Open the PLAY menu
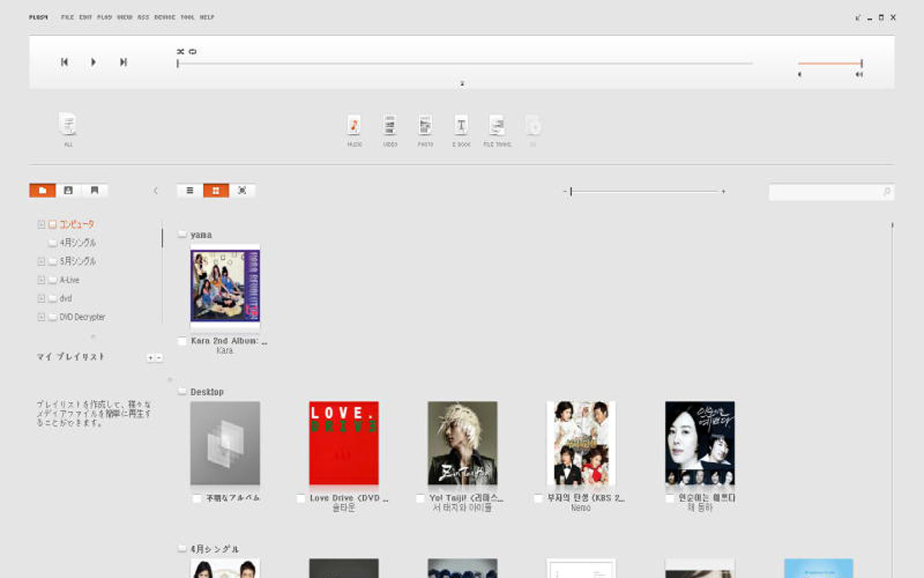 105,17
